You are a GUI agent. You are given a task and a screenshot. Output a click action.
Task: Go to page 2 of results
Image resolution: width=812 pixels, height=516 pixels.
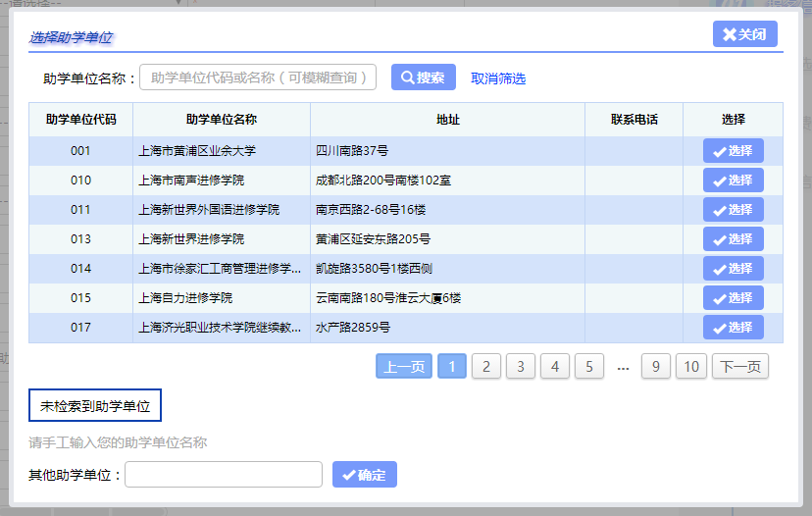(486, 367)
